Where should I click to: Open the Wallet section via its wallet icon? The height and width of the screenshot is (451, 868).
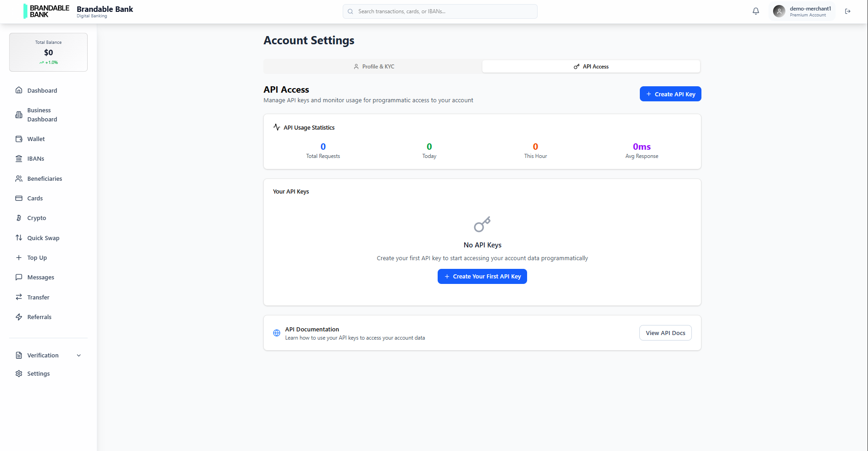(19, 139)
